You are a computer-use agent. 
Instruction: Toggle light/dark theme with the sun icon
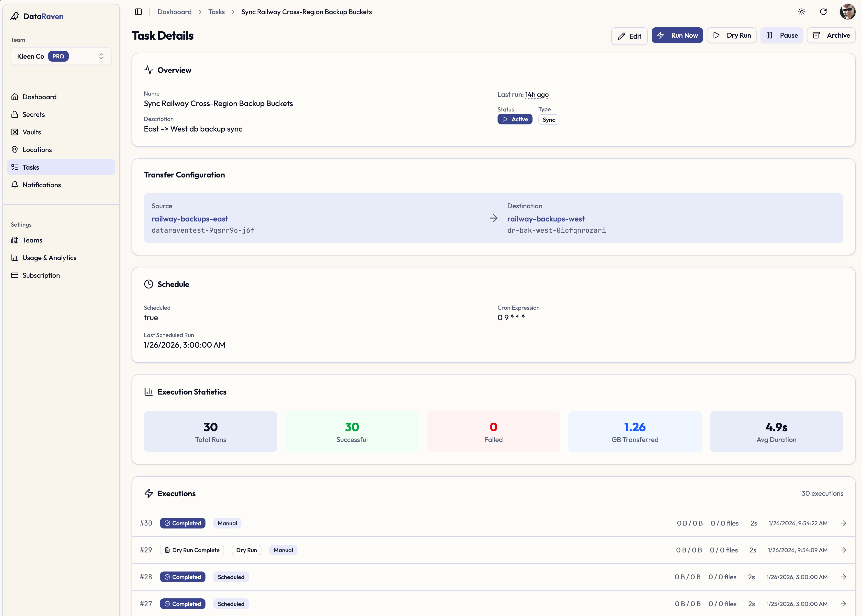pyautogui.click(x=801, y=12)
